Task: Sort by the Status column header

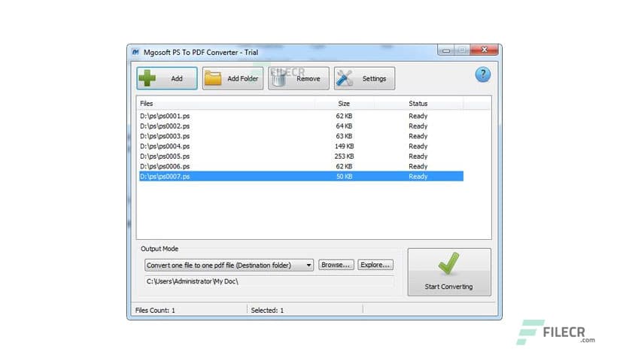Action: point(418,104)
